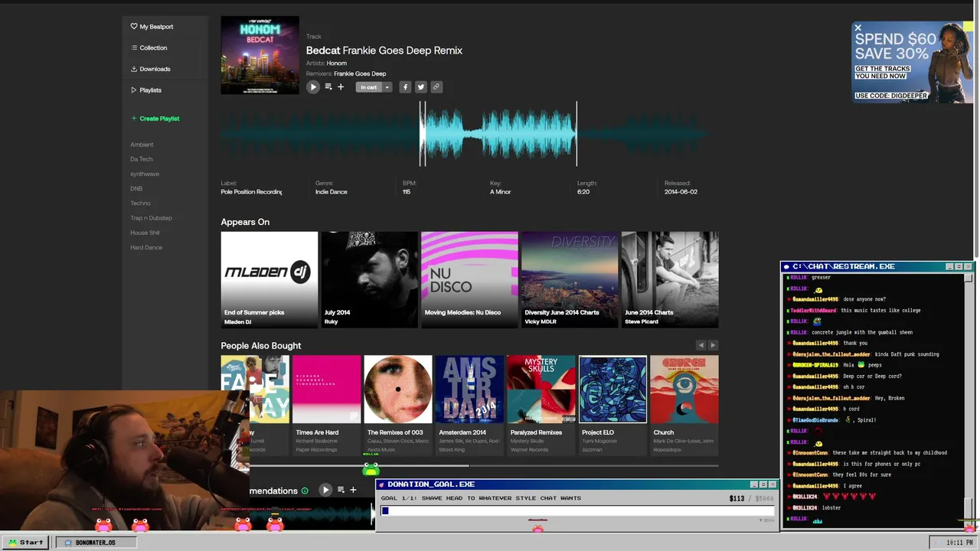Image resolution: width=980 pixels, height=551 pixels.
Task: Add Recommendations to playlist with plus
Action: pos(353,490)
